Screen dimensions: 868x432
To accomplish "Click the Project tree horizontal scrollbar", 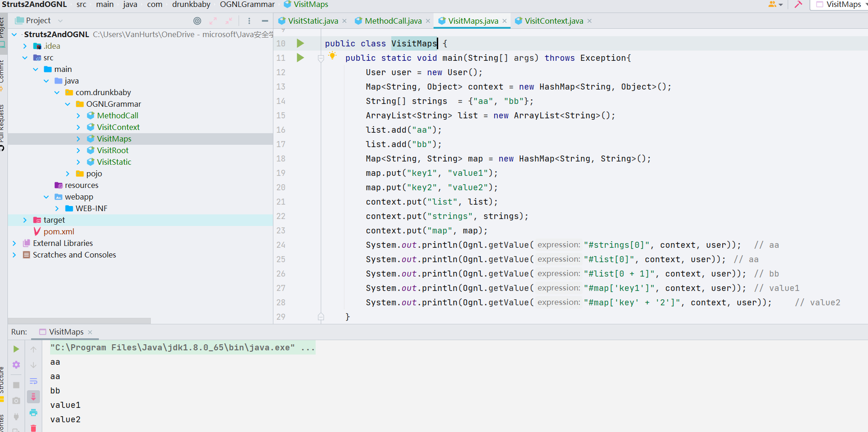I will [79, 321].
